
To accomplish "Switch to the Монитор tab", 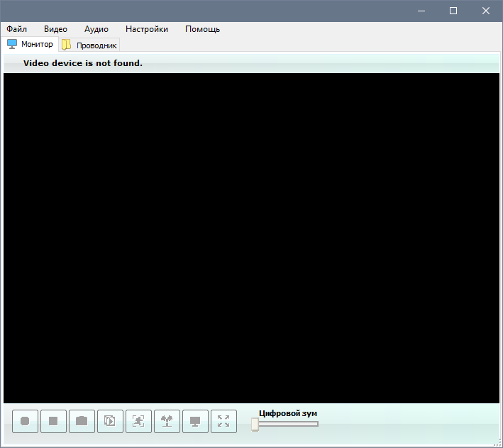I will [31, 44].
